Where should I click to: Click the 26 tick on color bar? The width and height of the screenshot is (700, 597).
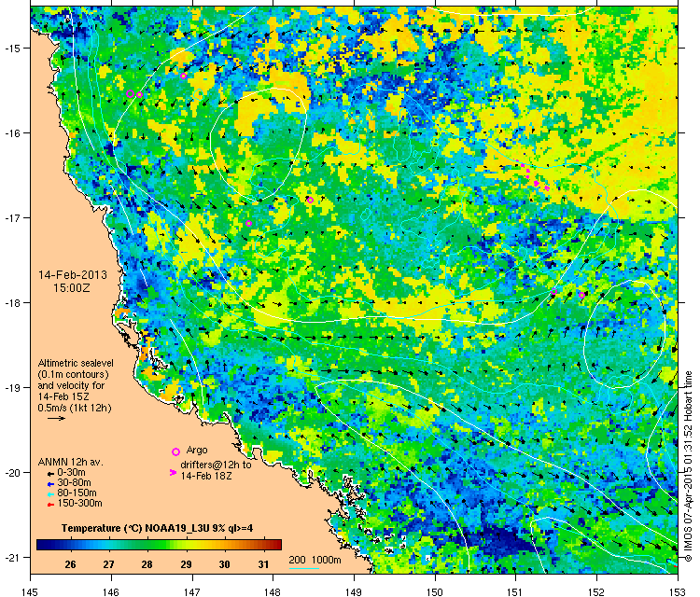coord(70,564)
